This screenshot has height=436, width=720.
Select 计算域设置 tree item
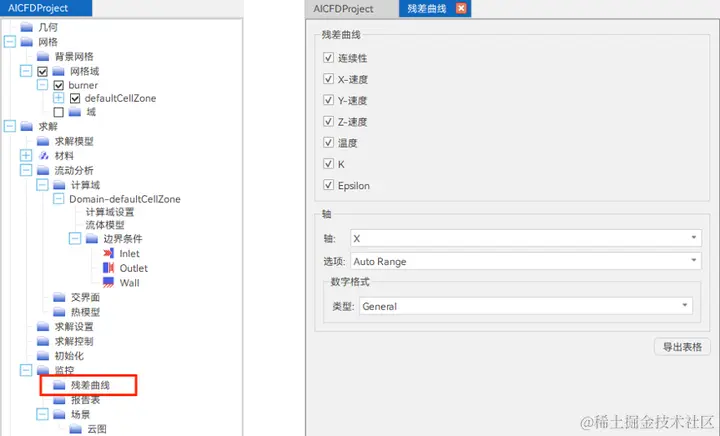tap(110, 212)
